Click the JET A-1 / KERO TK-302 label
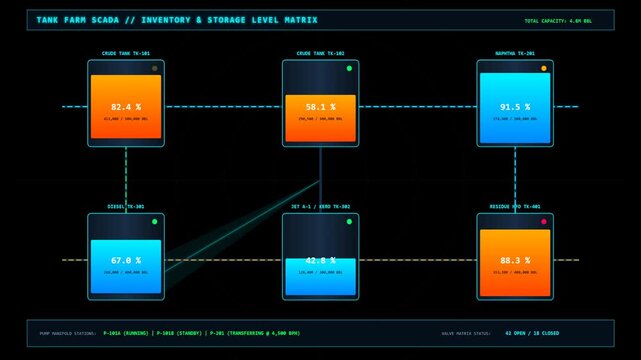 (320, 207)
